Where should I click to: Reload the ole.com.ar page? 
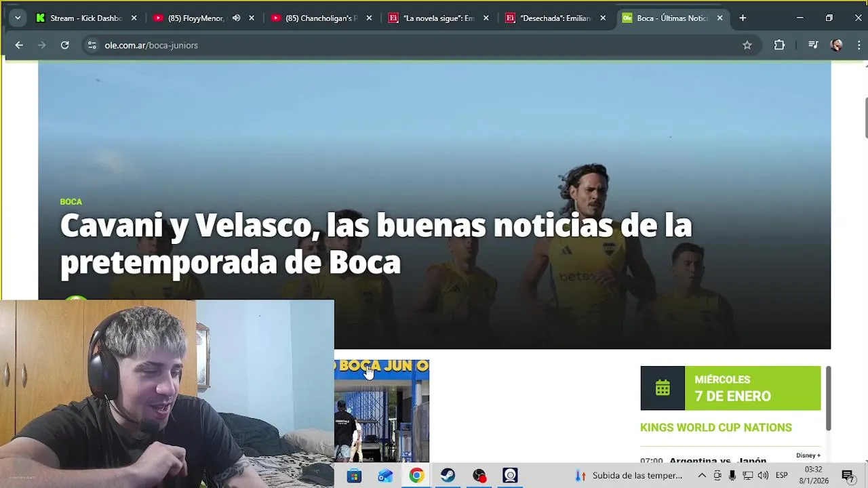65,45
